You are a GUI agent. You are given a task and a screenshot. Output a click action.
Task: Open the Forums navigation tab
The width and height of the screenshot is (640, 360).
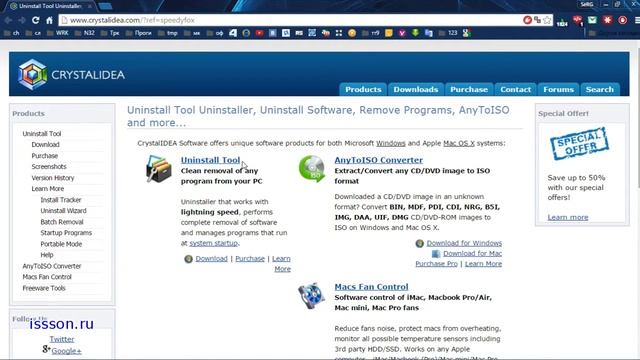coord(558,89)
